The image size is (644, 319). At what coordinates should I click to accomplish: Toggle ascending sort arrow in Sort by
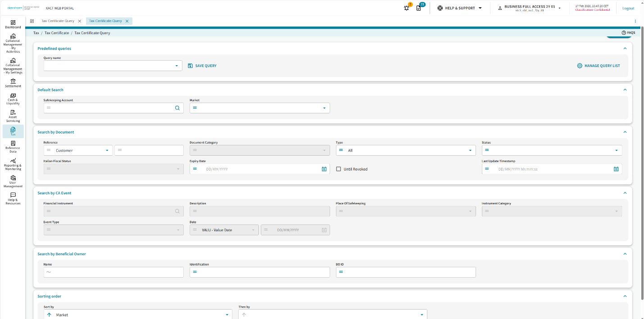point(49,315)
